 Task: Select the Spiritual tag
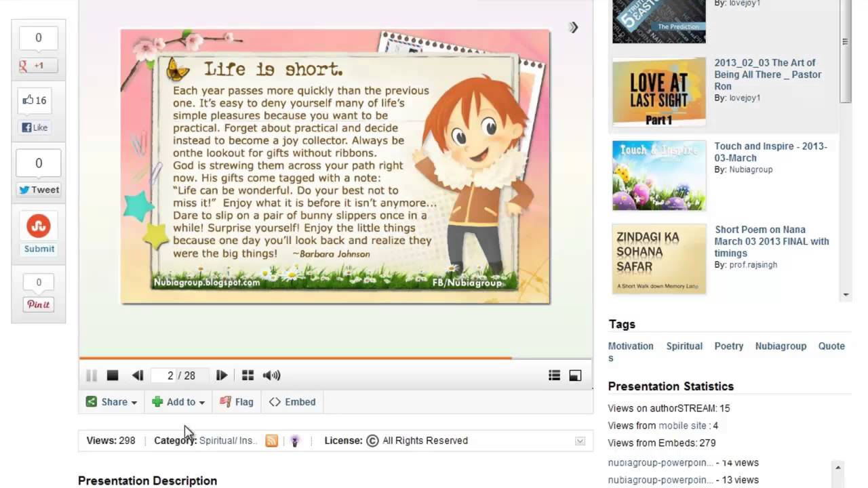[684, 346]
